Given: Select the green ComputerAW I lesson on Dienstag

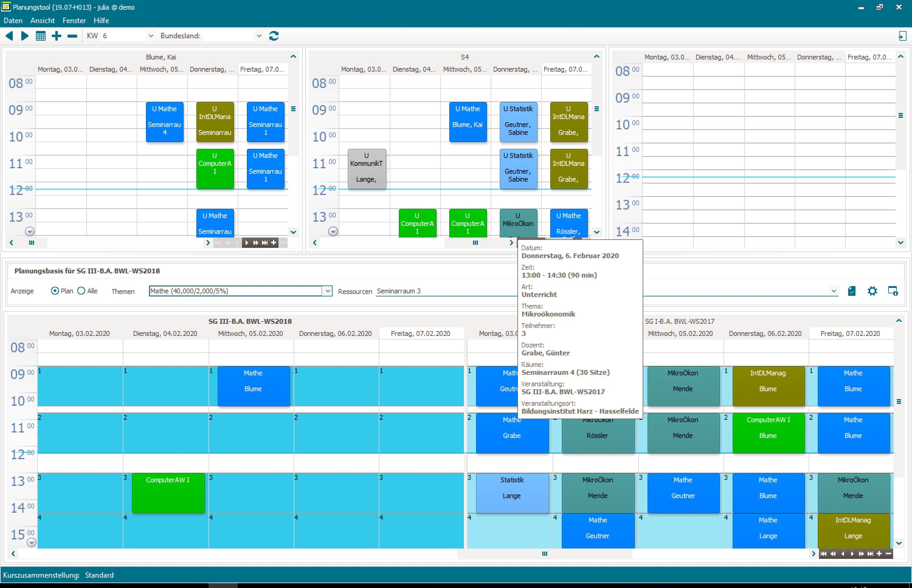Looking at the screenshot, I should (168, 493).
